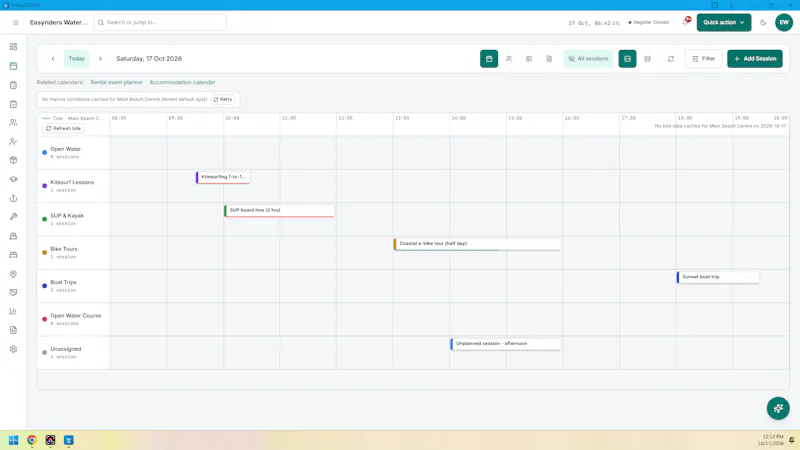Open the Filter options
Image resolution: width=800 pixels, height=450 pixels.
tap(704, 59)
